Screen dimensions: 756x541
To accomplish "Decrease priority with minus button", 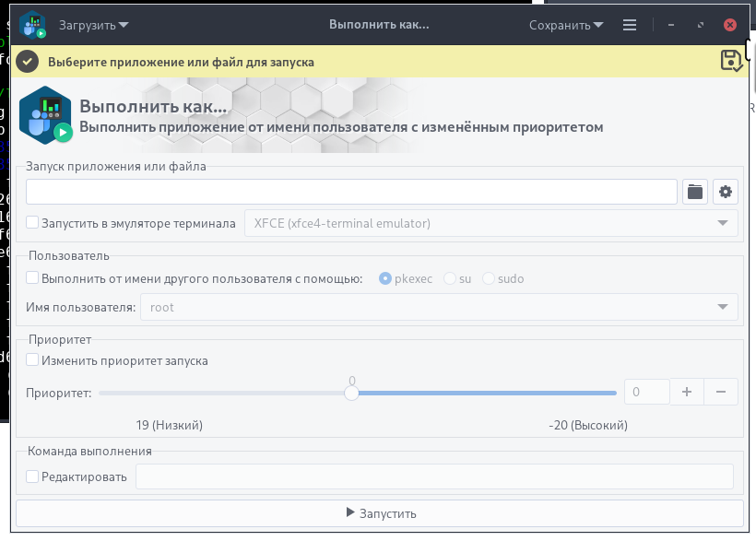I will click(721, 392).
